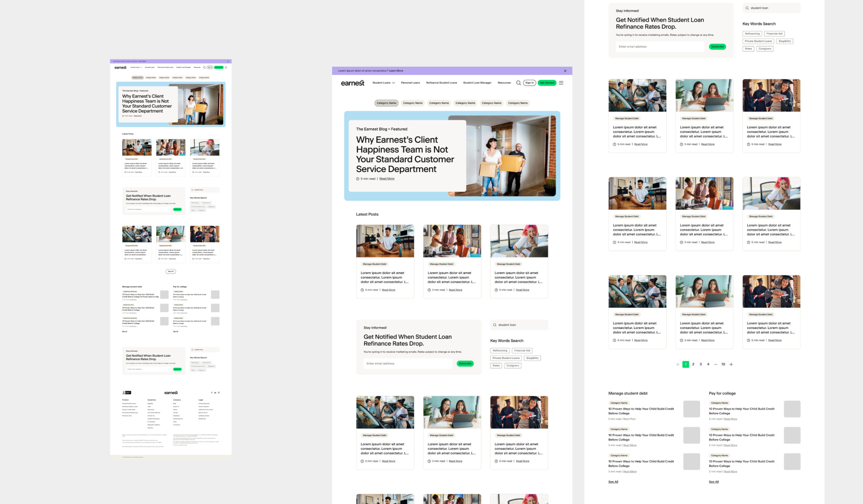
Task: Click the clock icon on the middle mockup pink-hair card
Action: [x=496, y=290]
